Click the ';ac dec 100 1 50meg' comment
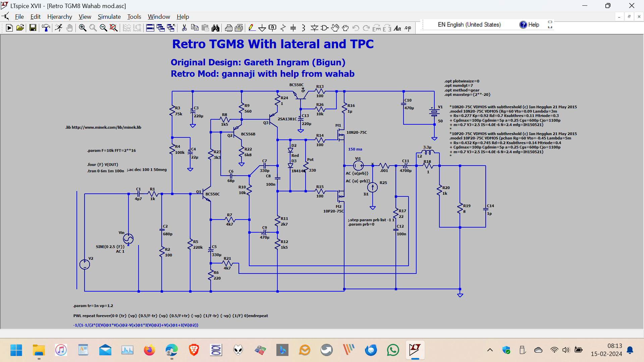The width and height of the screenshot is (644, 362). (147, 170)
